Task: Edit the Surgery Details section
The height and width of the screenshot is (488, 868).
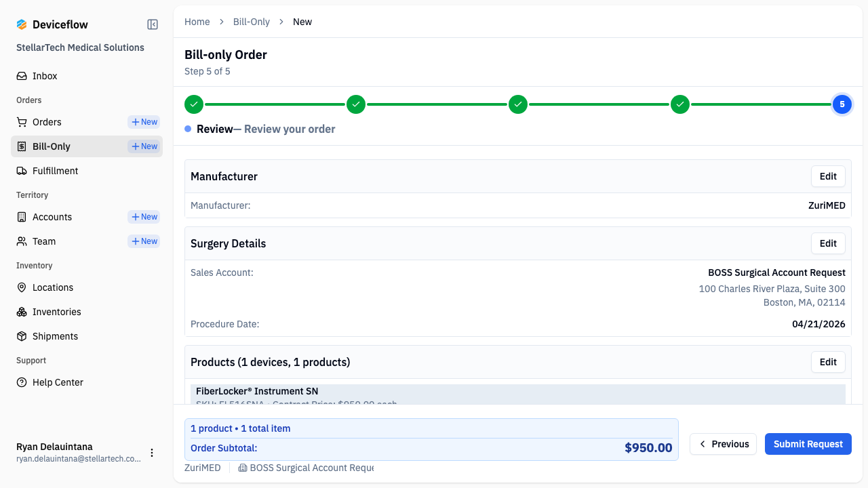Action: 828,243
